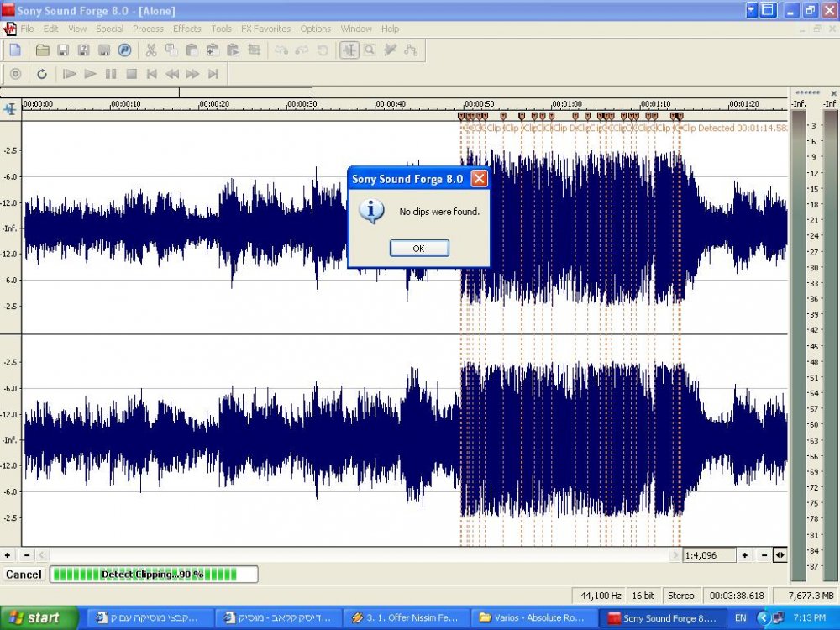The image size is (840, 630).
Task: Open the Effects menu
Action: click(x=187, y=29)
